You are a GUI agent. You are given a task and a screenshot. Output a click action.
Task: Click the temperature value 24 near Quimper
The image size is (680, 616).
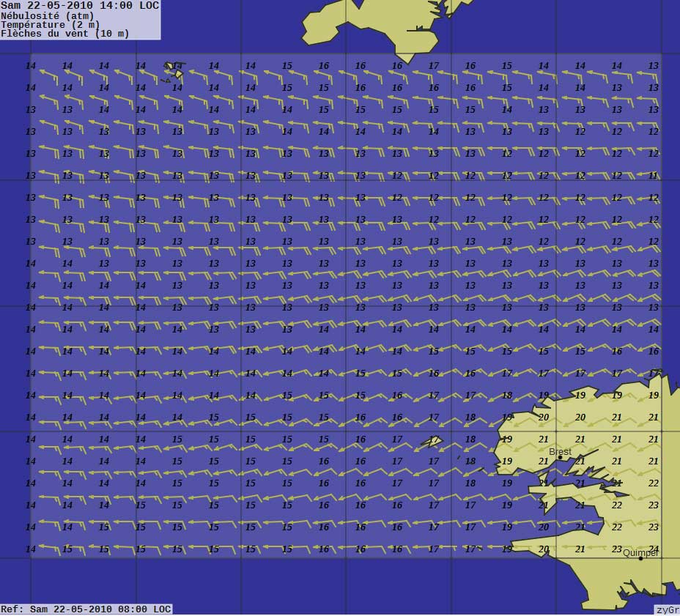click(x=654, y=549)
